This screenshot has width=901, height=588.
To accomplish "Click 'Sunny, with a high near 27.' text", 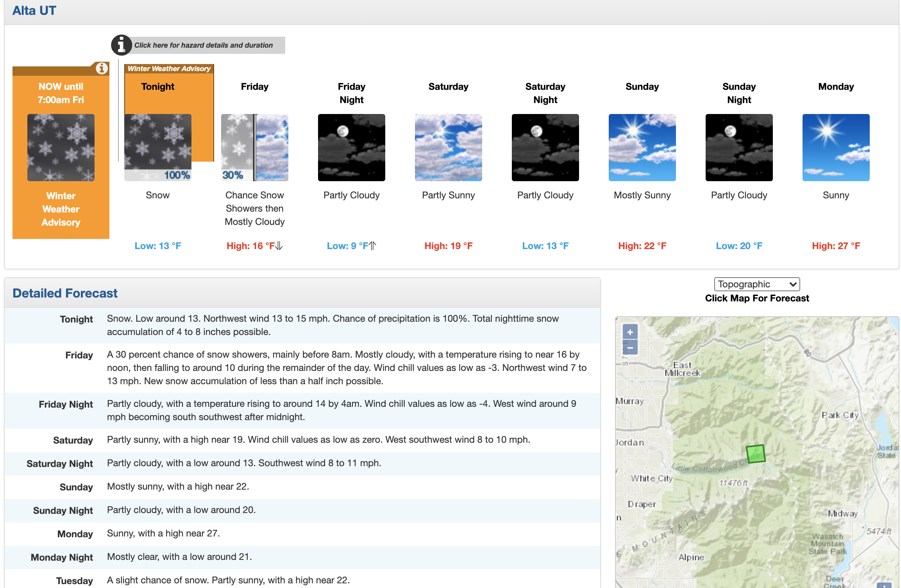I will coord(163,533).
